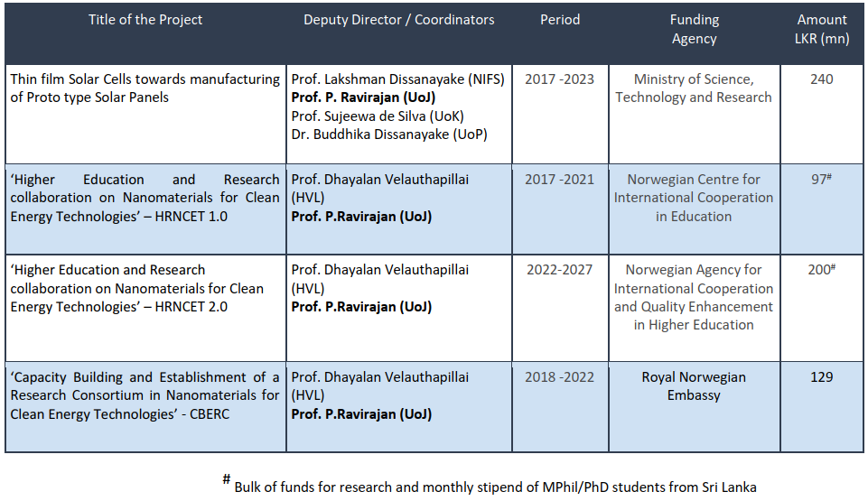Click 'Norwegian Agency for International Cooperation' funding cell
This screenshot has width=868, height=501.
coord(694,297)
